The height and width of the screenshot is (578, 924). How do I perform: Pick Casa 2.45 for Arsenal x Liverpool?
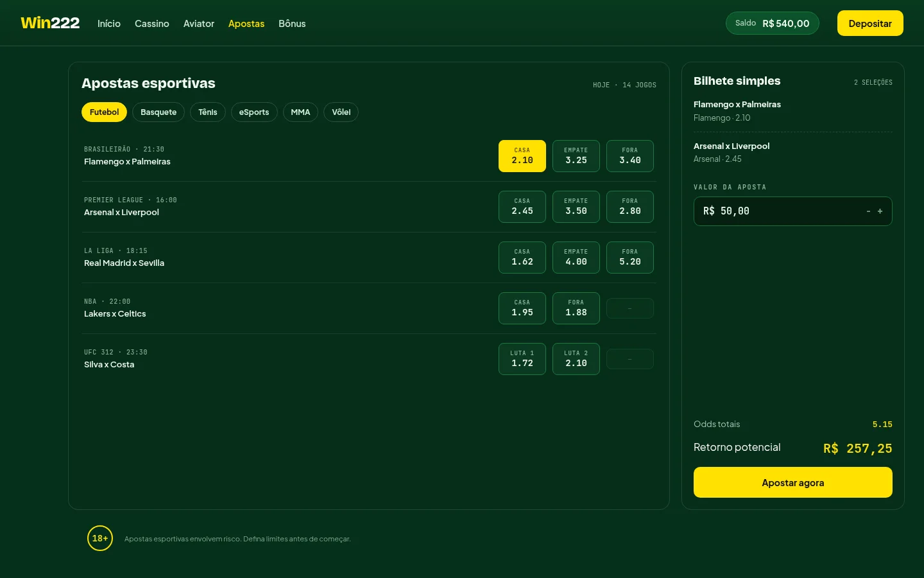[522, 207]
